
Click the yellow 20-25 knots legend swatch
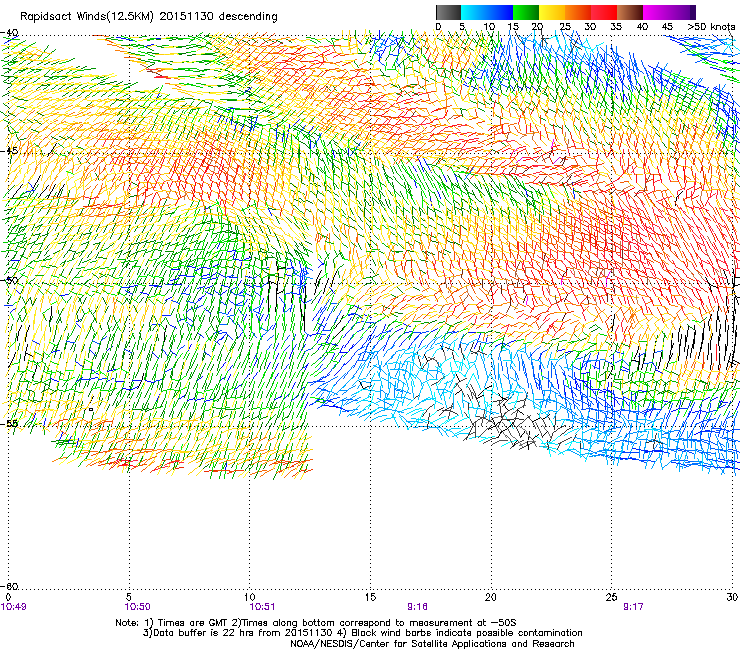(x=552, y=12)
